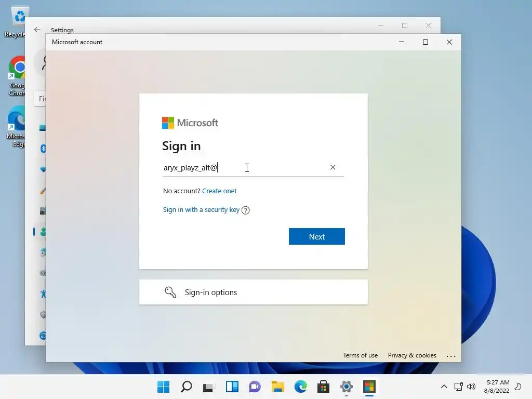Open Terms of use link
Image resolution: width=532 pixels, height=399 pixels.
tap(361, 355)
